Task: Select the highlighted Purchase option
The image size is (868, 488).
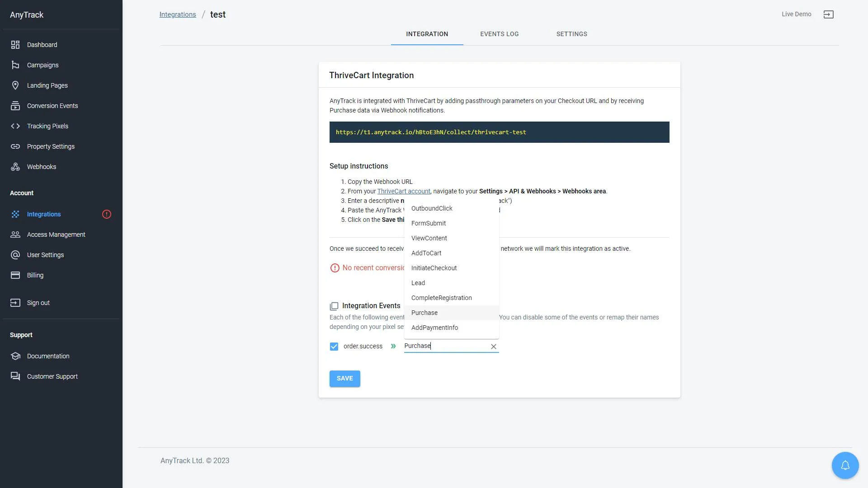Action: tap(452, 313)
